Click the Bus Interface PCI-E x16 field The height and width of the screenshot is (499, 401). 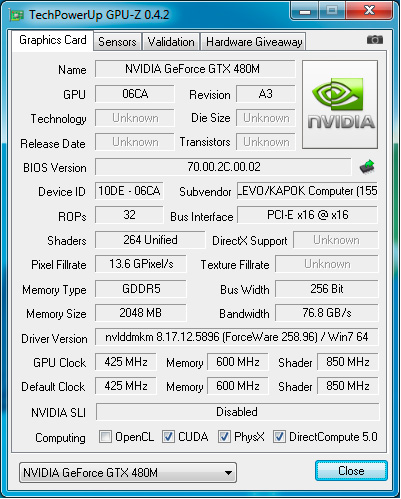[x=307, y=215]
